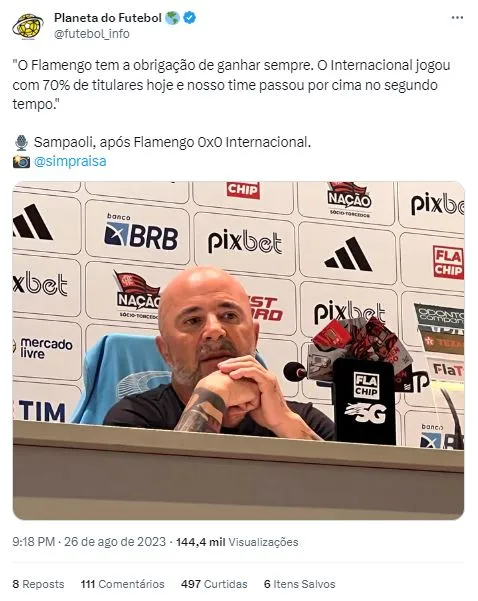The width and height of the screenshot is (478, 601).
Task: Open the @simpraisa mention link
Action: (x=70, y=161)
